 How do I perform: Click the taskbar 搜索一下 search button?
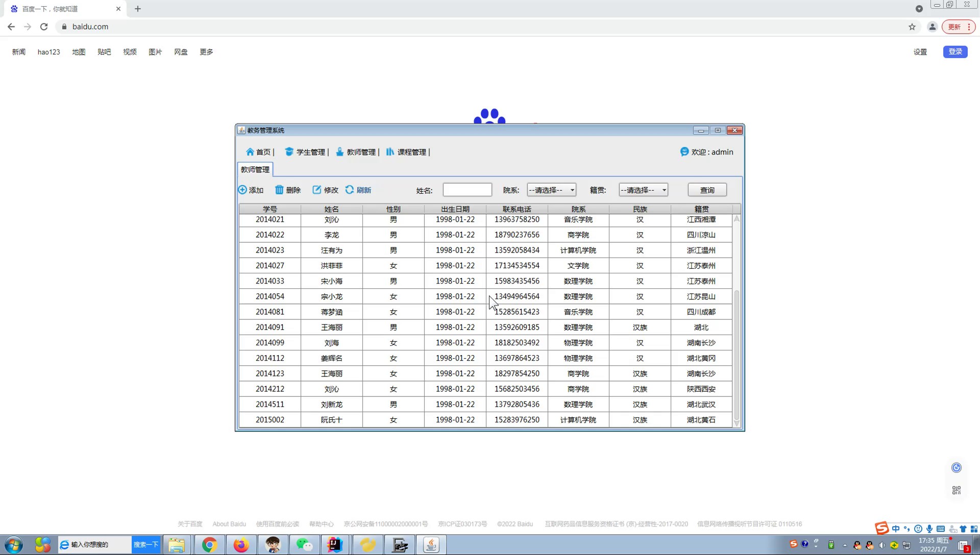pos(146,544)
